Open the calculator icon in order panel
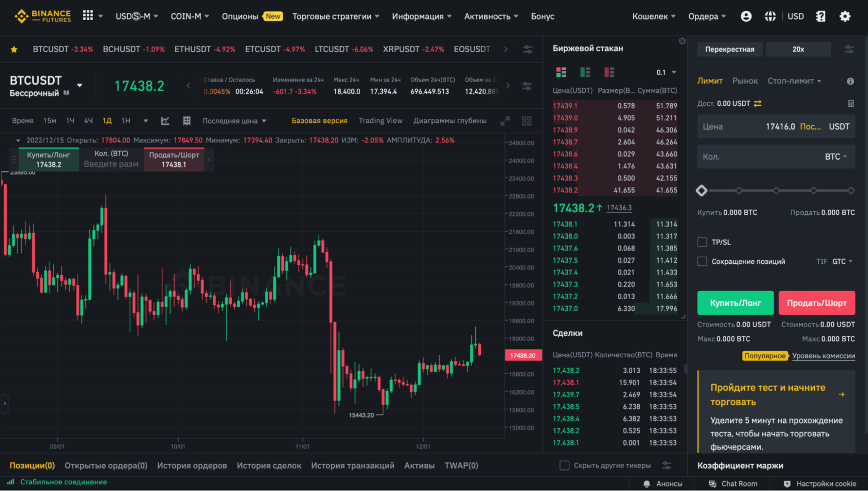This screenshot has height=491, width=868. [851, 103]
